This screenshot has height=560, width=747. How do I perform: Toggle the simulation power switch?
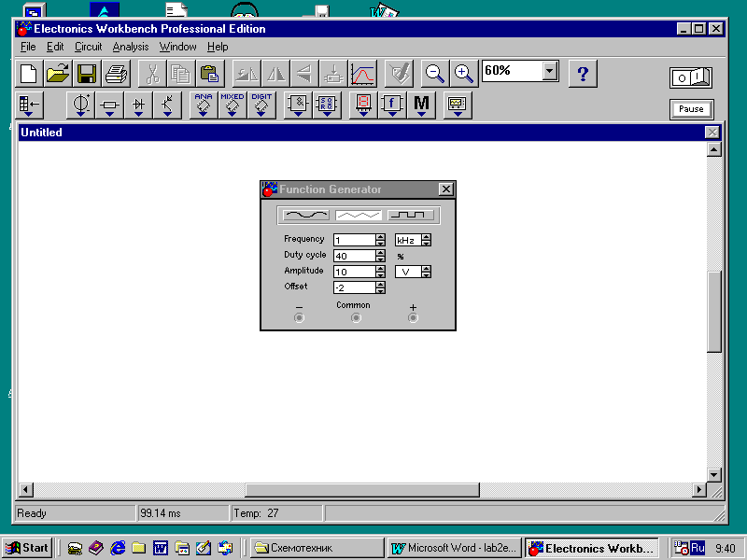[691, 77]
